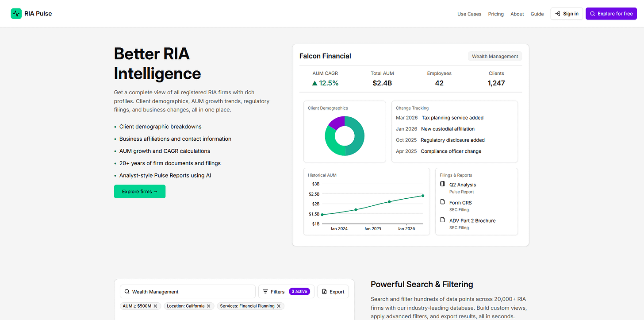Open the Guide navigation link
The height and width of the screenshot is (320, 644).
point(537,14)
